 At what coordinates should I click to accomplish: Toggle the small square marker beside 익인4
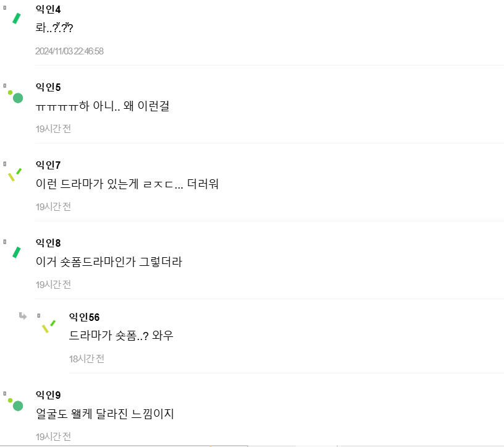(6, 9)
